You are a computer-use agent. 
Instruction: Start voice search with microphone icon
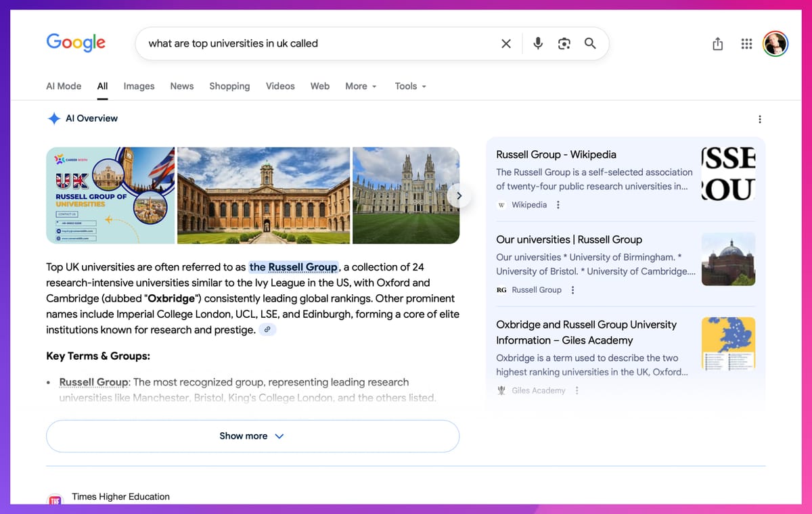point(538,43)
